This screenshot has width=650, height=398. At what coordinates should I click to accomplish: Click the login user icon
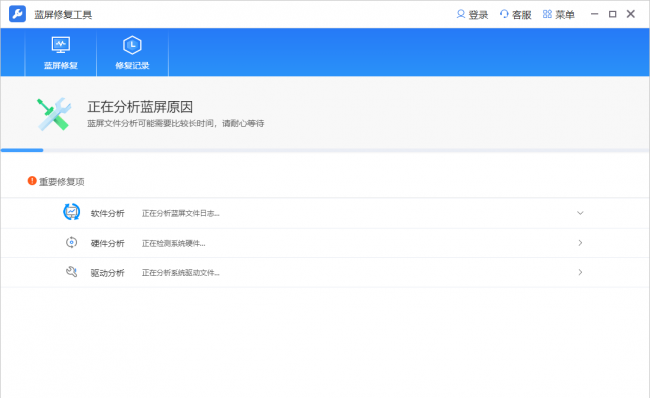(461, 14)
